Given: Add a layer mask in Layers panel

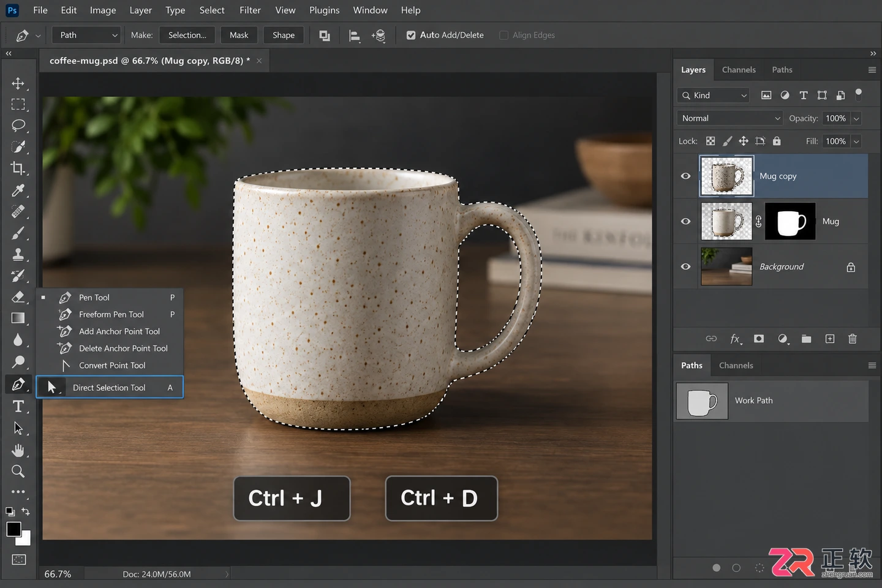Looking at the screenshot, I should pyautogui.click(x=759, y=339).
